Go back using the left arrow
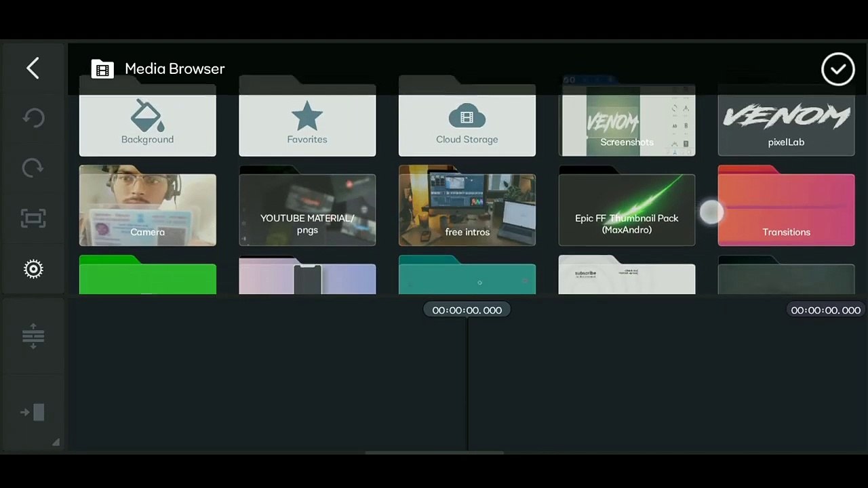868x488 pixels. point(33,68)
